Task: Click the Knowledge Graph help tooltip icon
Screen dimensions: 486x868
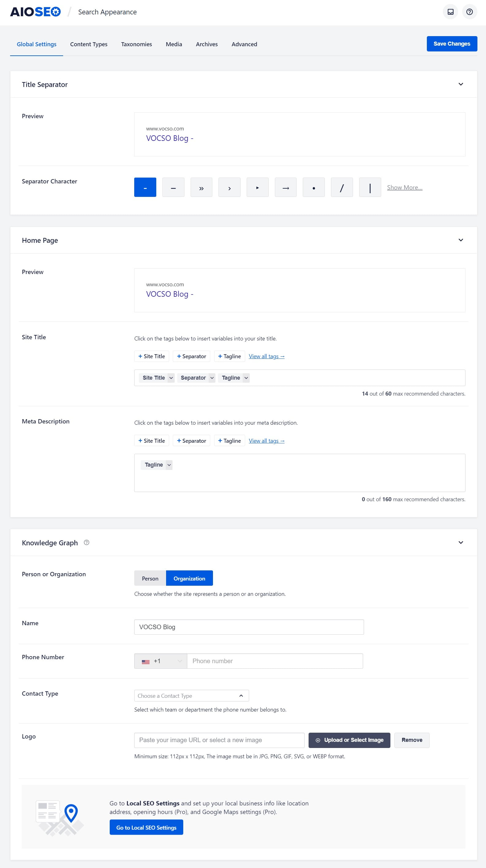Action: [x=87, y=543]
